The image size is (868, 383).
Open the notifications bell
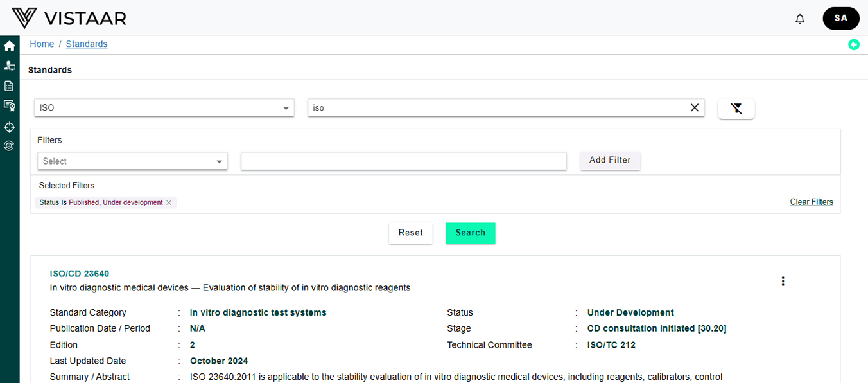799,19
